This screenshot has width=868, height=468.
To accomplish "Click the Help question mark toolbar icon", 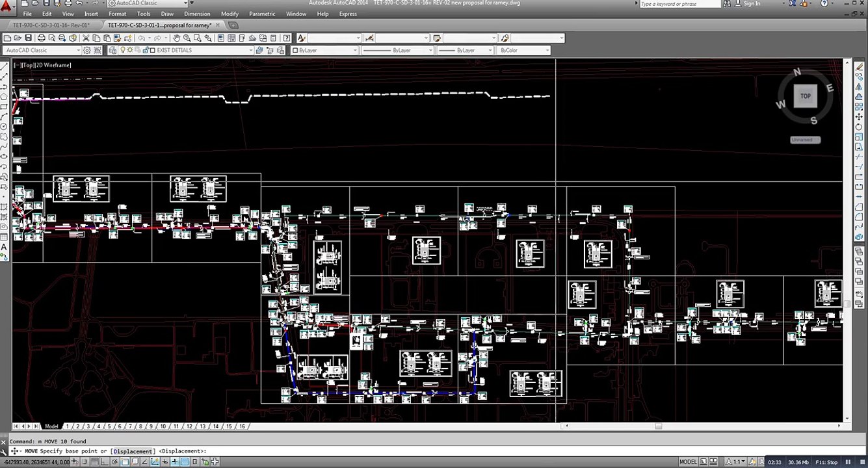I will [x=286, y=38].
